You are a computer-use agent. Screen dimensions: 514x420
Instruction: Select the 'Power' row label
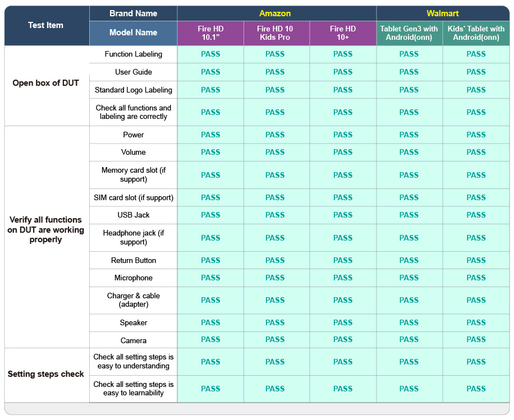pos(134,135)
